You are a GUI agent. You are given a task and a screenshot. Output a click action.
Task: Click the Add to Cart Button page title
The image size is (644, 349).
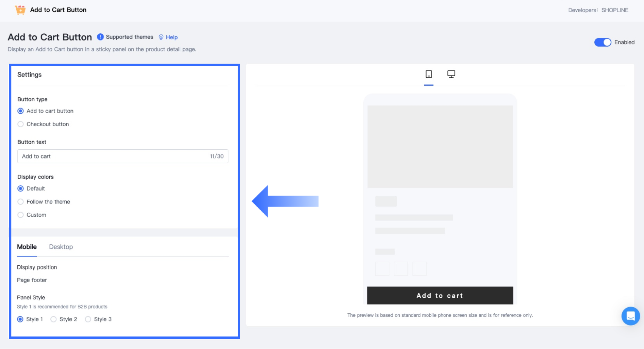(x=50, y=37)
